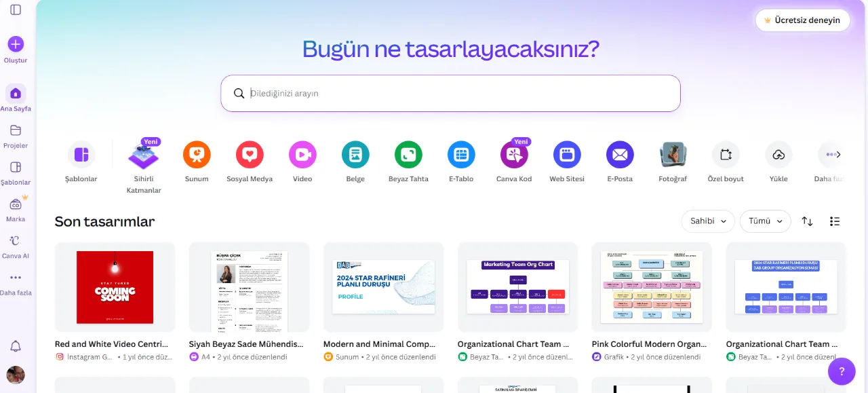Open the Tümü filter dropdown
Screen dimensions: 868x393
tap(765, 221)
